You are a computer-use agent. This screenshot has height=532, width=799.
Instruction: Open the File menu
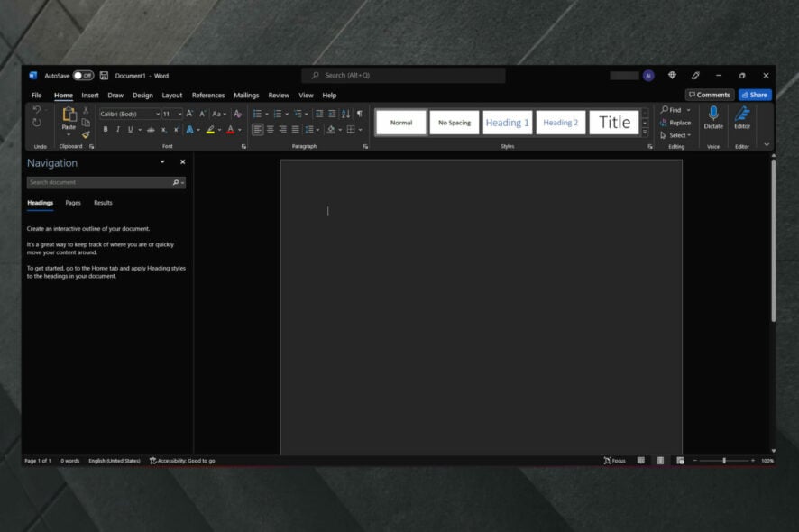(x=37, y=96)
